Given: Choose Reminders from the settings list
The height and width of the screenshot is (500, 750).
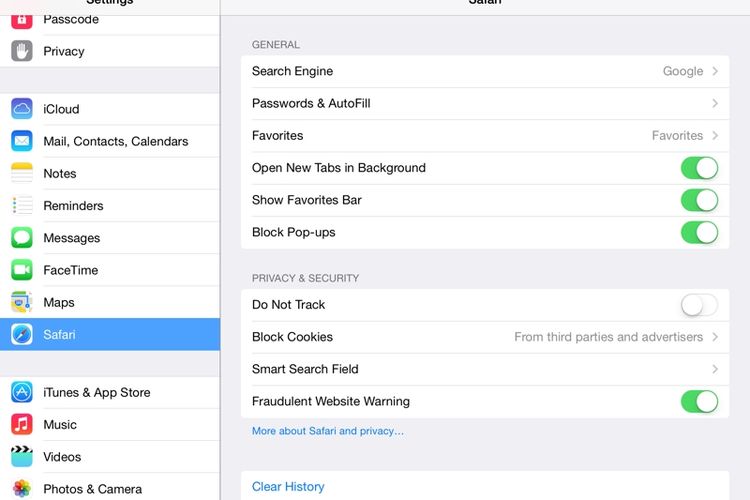Looking at the screenshot, I should click(x=110, y=206).
